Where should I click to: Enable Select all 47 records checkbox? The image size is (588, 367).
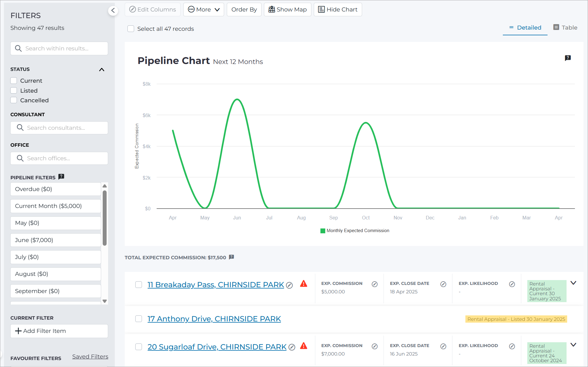pos(131,29)
